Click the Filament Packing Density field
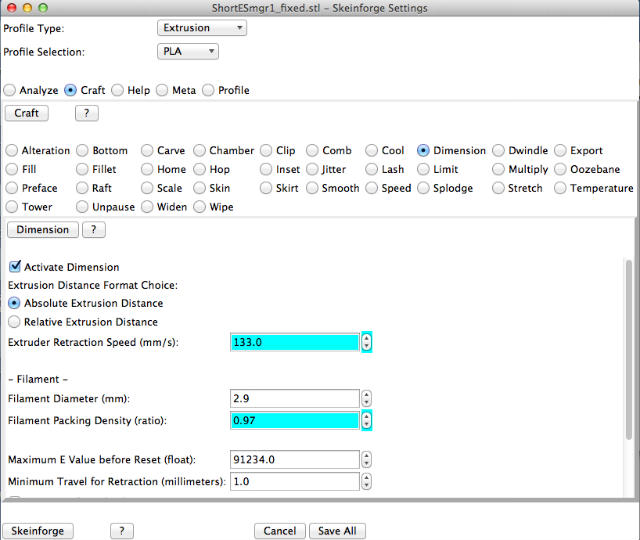The image size is (640, 540). pyautogui.click(x=295, y=420)
